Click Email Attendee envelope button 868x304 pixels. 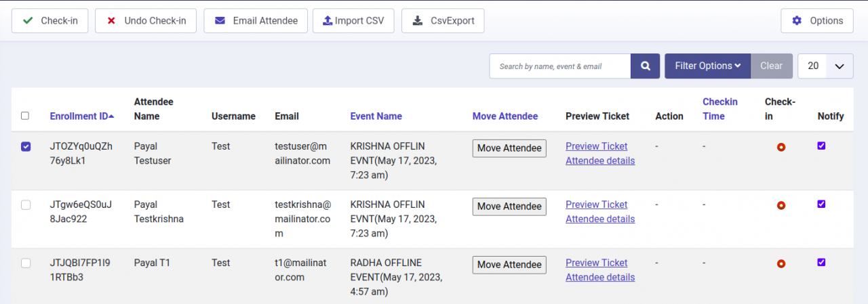tap(256, 21)
